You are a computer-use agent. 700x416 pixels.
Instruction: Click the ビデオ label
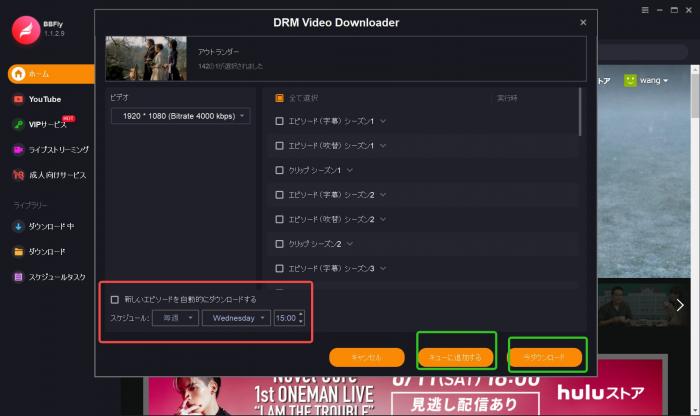119,97
